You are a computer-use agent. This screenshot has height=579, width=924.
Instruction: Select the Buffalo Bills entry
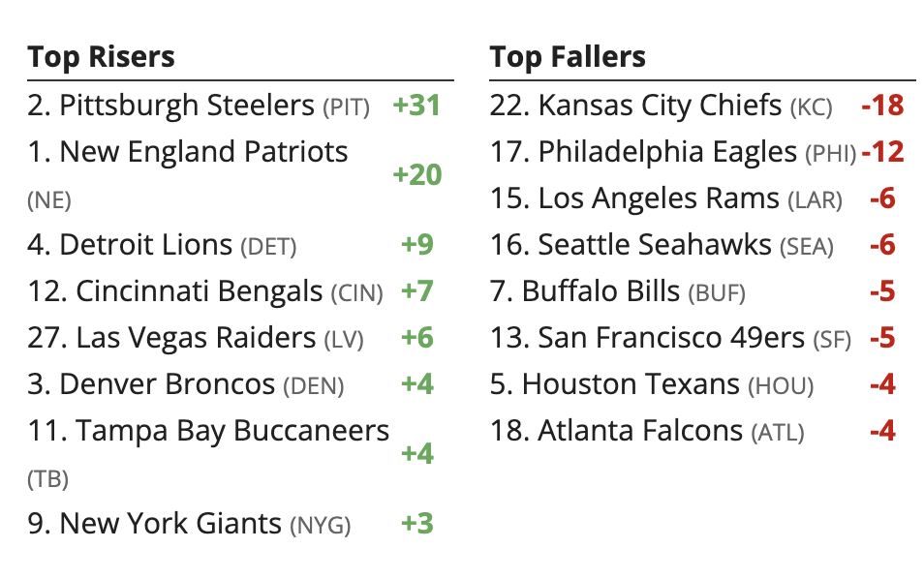[x=601, y=291]
